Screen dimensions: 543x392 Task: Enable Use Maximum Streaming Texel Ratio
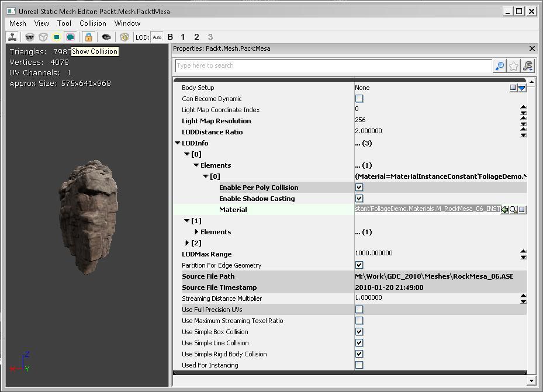(x=359, y=320)
